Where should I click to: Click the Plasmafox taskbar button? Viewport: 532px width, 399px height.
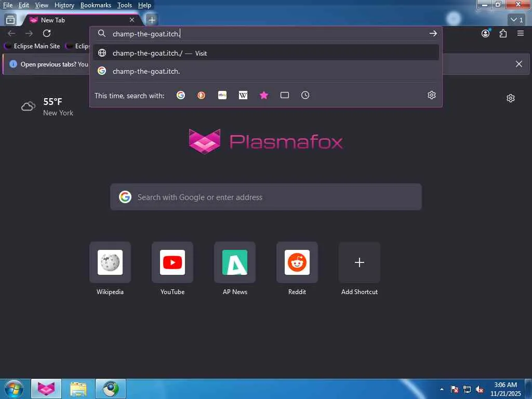(46, 389)
